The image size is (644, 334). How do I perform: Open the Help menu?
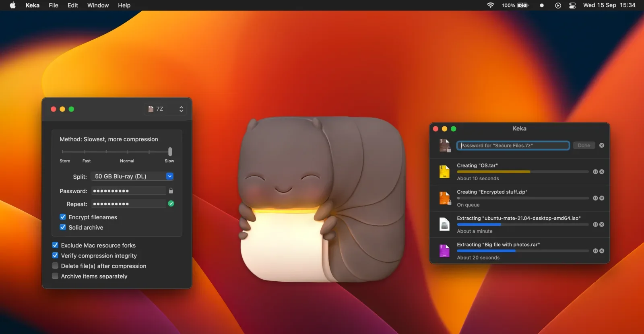coord(124,5)
